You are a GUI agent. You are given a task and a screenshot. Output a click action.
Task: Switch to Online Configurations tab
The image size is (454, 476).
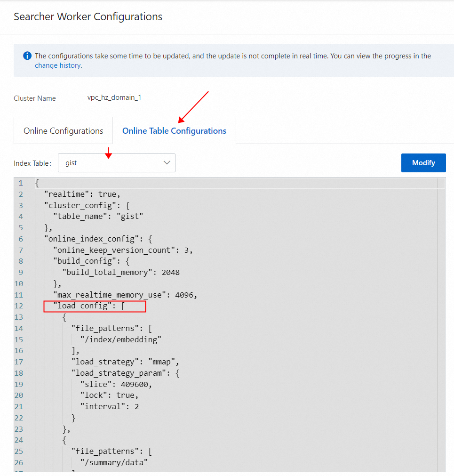tap(64, 131)
